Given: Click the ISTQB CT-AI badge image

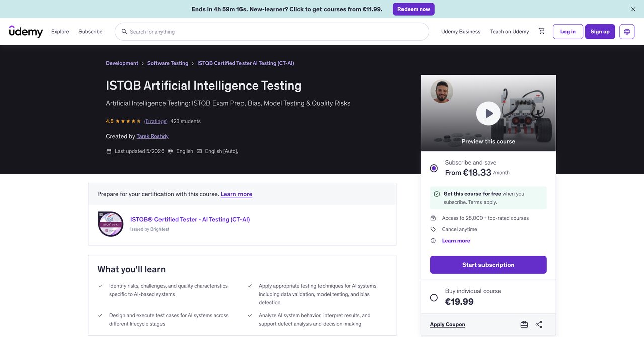Looking at the screenshot, I should pyautogui.click(x=111, y=224).
